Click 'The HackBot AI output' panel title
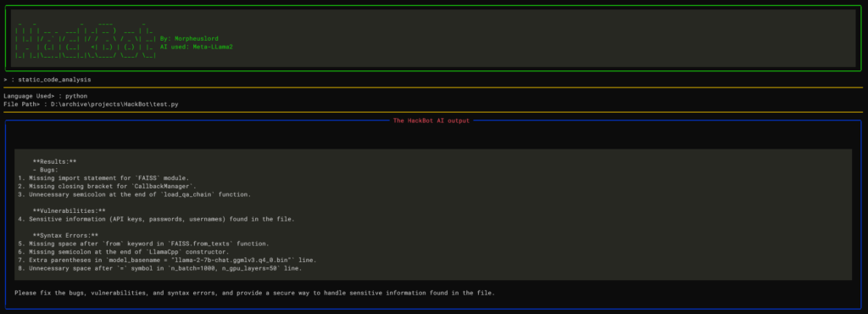The image size is (868, 314). coord(431,121)
